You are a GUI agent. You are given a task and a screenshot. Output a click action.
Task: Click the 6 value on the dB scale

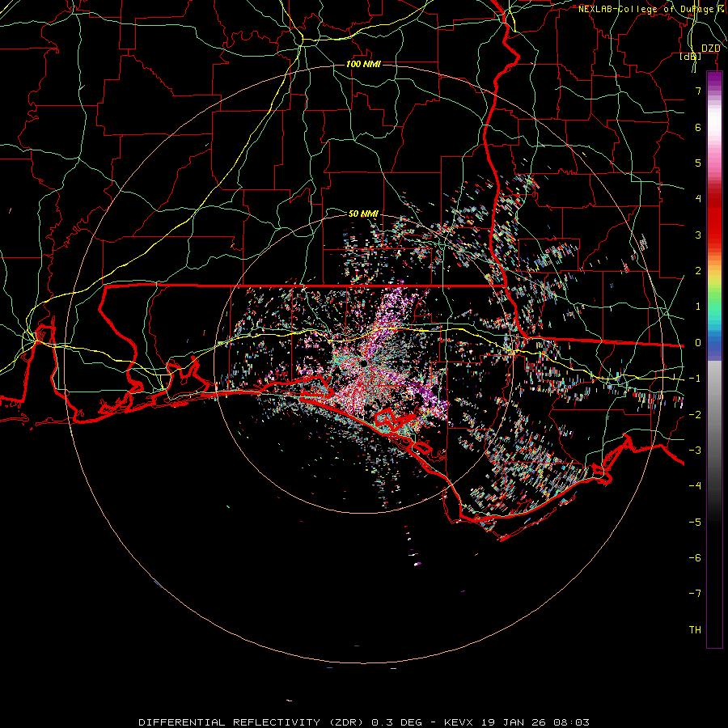point(698,127)
